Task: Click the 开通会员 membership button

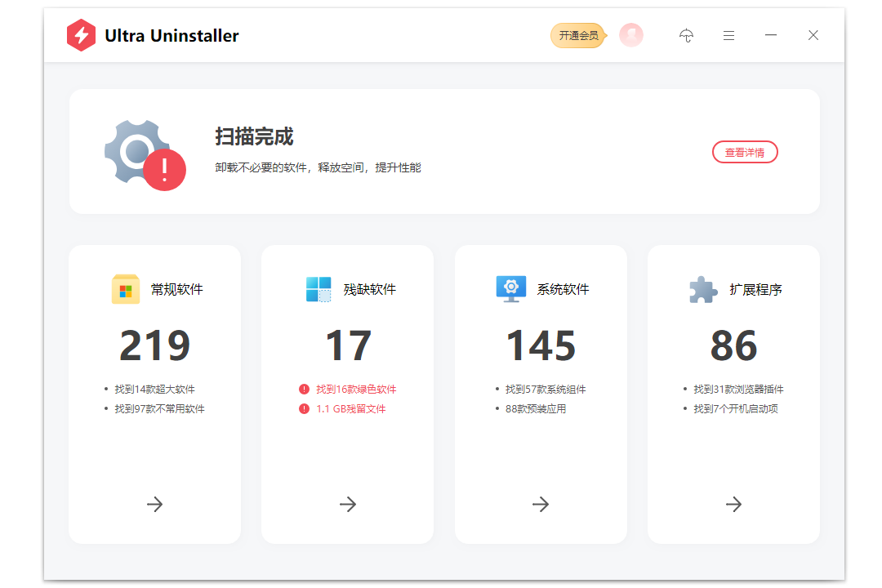Action: coord(578,35)
